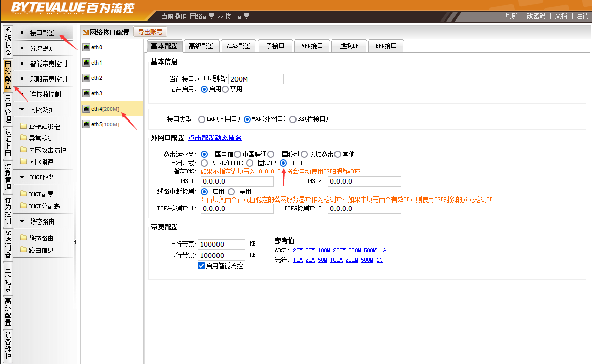Click the 上行带宽 input field

(221, 245)
